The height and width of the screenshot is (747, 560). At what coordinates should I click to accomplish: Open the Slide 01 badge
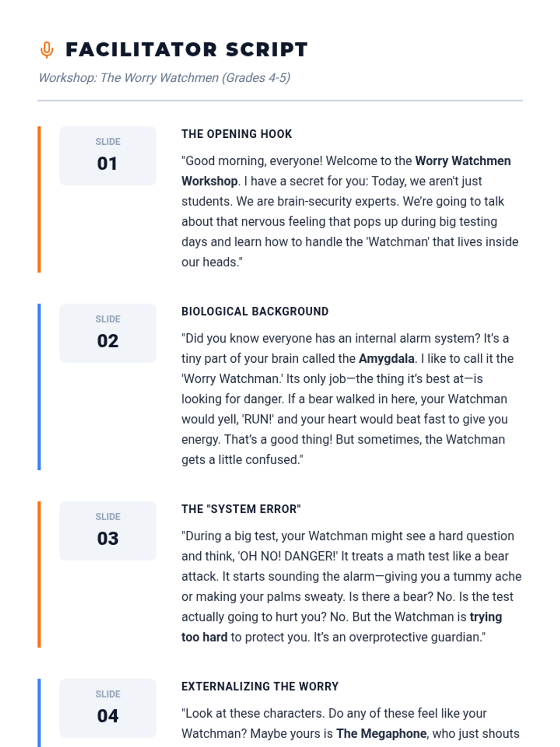click(108, 156)
